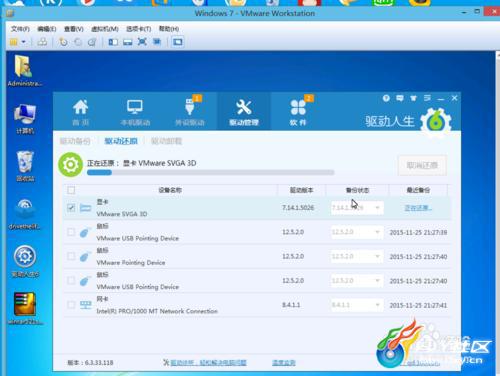Viewport: 500px width, 376px height.
Task: Toggle the select-all checkbox in table header
Action: 71,190
